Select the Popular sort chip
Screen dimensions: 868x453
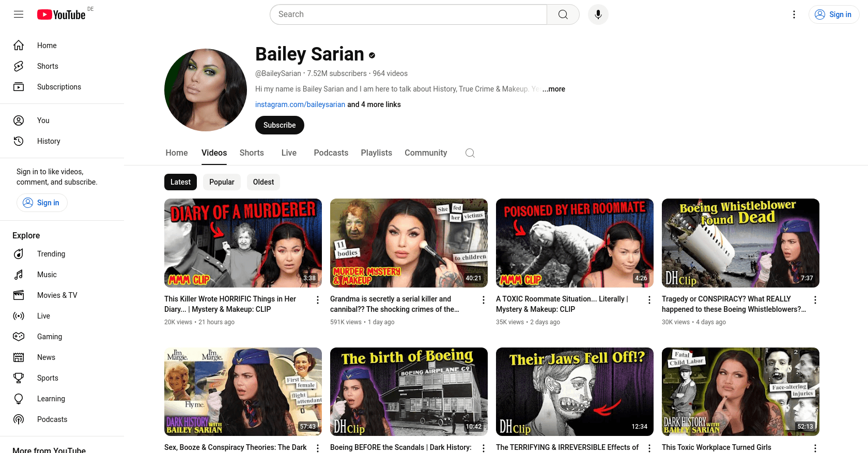[x=222, y=182]
